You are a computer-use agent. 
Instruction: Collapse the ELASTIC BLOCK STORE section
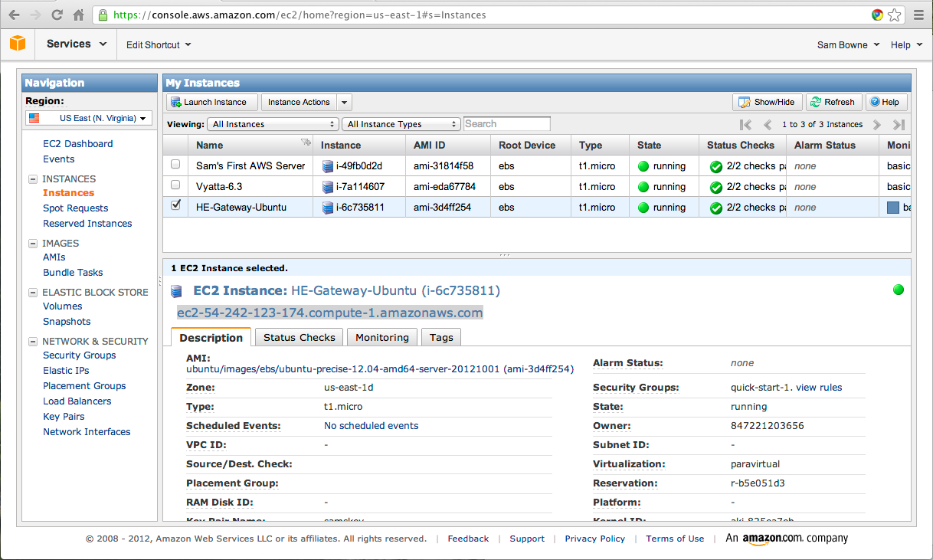pyautogui.click(x=33, y=293)
